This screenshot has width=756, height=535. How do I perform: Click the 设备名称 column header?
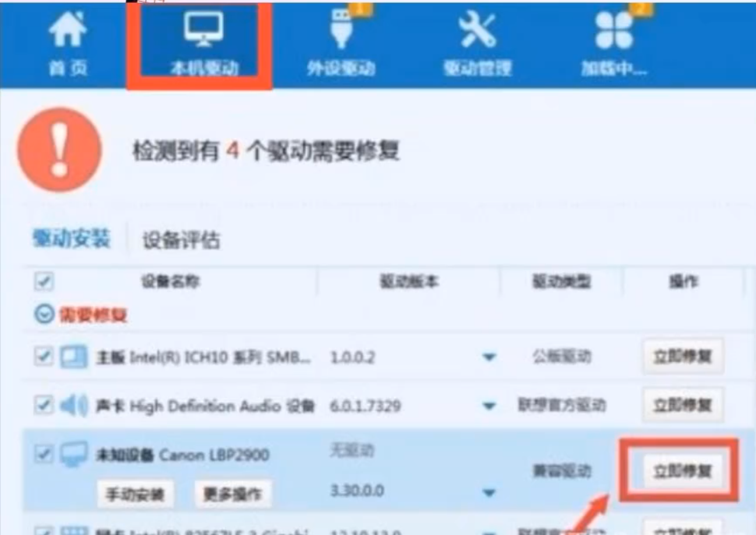click(x=170, y=282)
